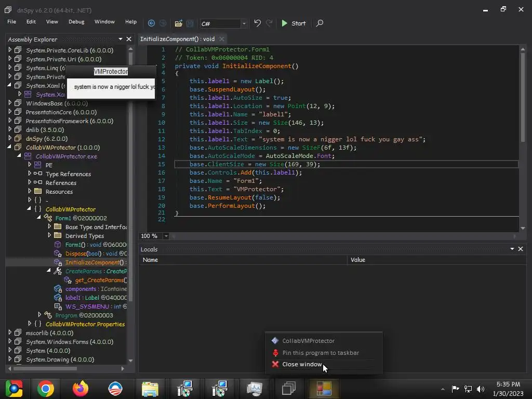Collapse CollabVMProtector.exe module node
The image size is (532, 399).
pos(19,156)
